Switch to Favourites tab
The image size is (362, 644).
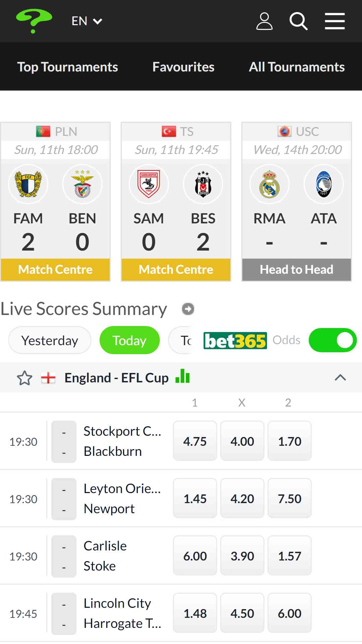coord(183,67)
